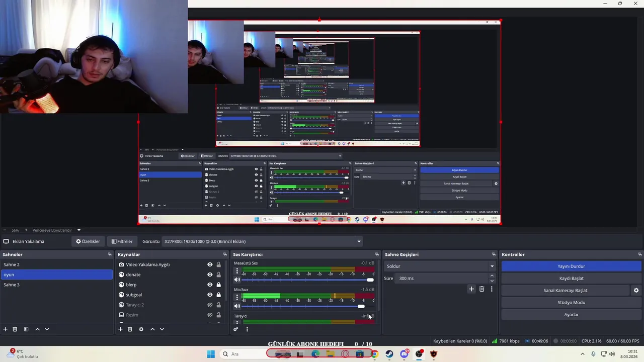
Task: Show hidden system tray icons chevron
Action: 583,354
